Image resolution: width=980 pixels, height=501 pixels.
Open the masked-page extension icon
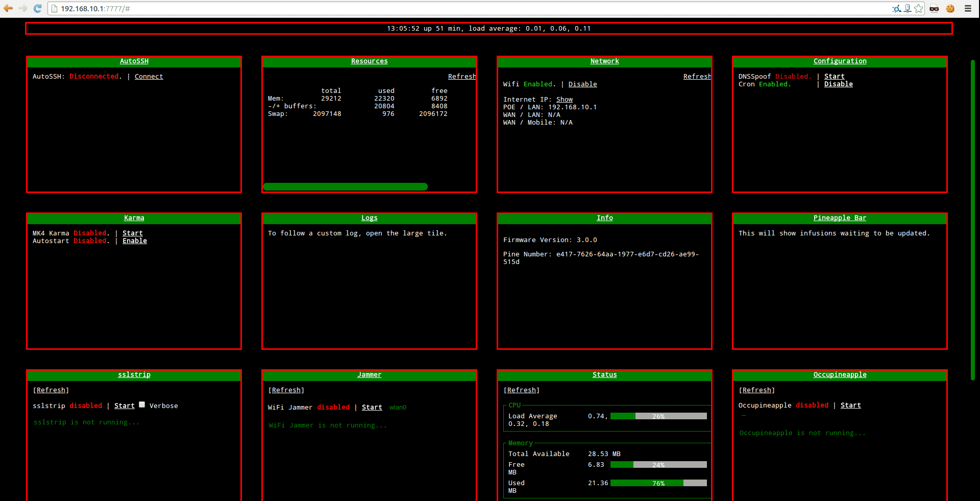[934, 8]
